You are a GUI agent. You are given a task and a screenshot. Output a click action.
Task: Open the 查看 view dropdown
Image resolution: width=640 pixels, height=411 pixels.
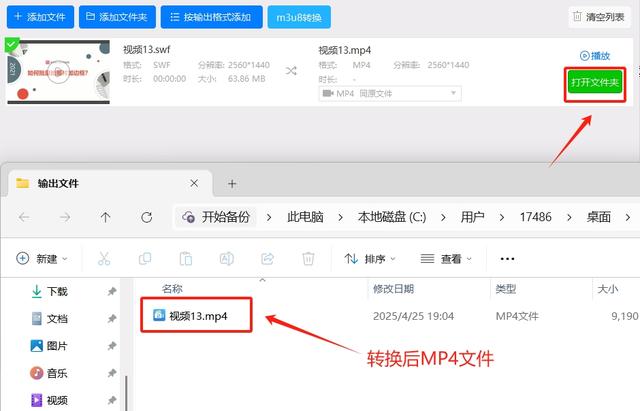tap(446, 259)
